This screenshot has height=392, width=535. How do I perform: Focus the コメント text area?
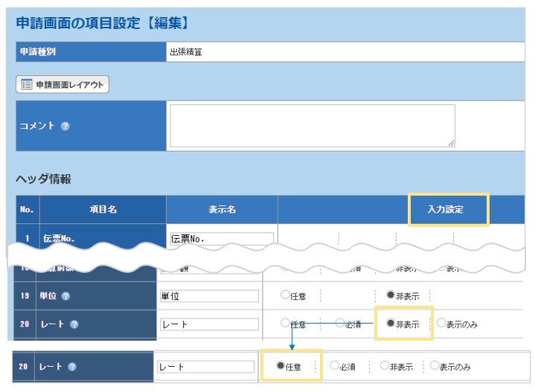(x=313, y=126)
